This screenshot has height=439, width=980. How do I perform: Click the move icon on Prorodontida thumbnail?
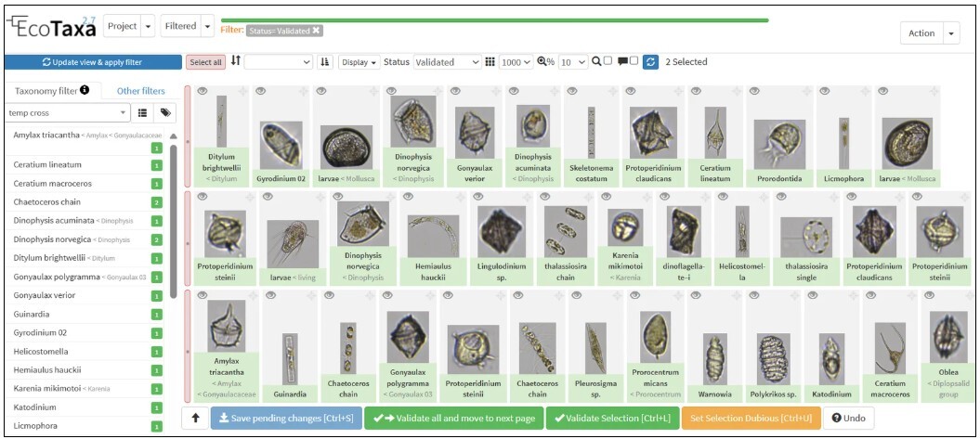click(x=807, y=91)
